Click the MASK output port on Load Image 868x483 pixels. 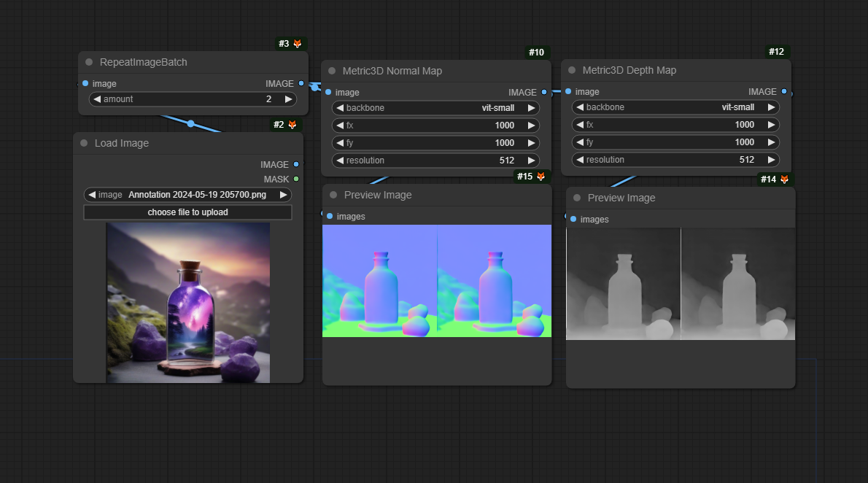tap(296, 179)
